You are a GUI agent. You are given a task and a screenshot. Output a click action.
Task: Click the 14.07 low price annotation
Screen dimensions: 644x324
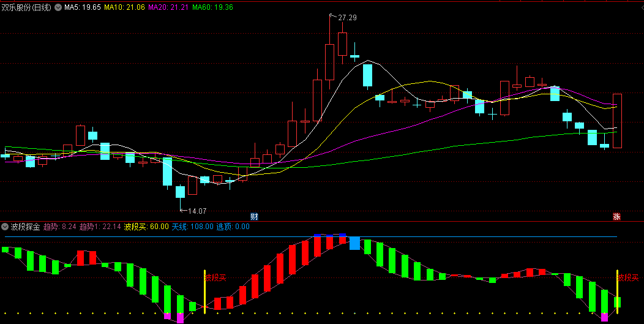point(197,211)
